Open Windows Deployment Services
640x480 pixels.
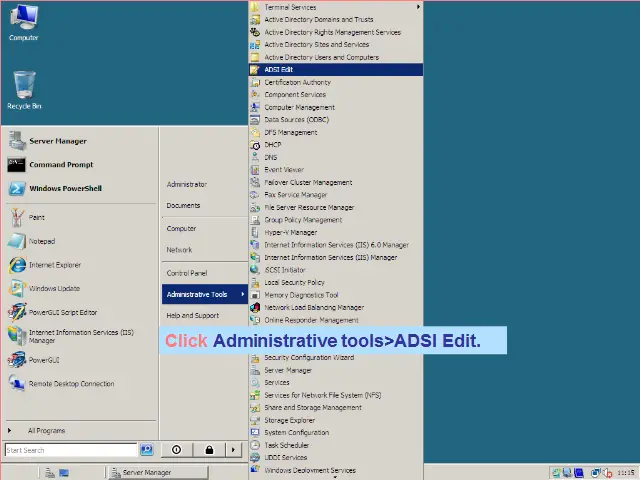310,470
